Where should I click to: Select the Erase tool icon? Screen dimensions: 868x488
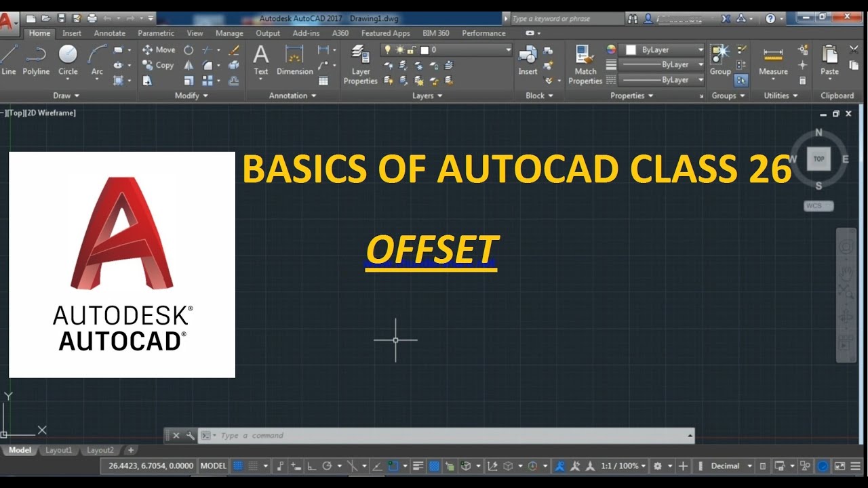(x=234, y=49)
